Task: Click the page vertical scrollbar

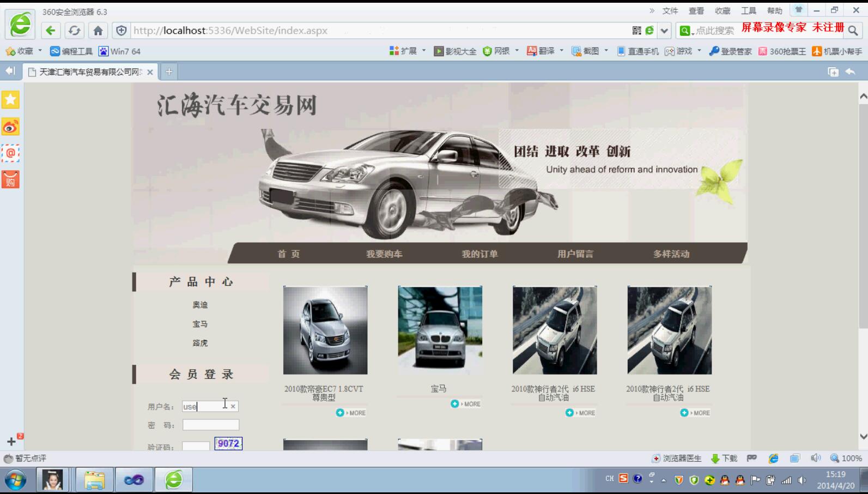Action: 863,215
